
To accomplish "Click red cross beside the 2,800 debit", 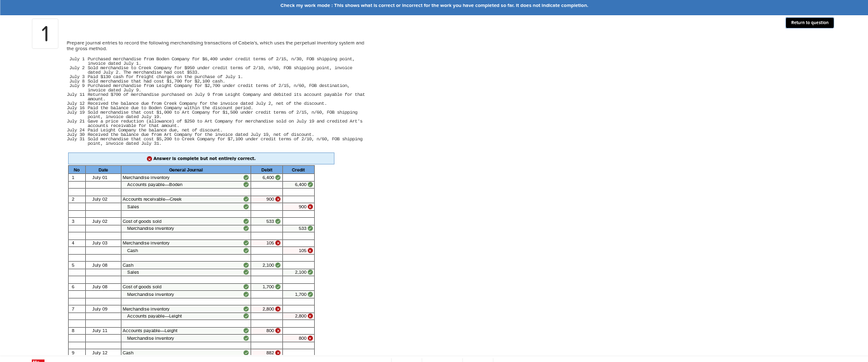I will (x=278, y=309).
